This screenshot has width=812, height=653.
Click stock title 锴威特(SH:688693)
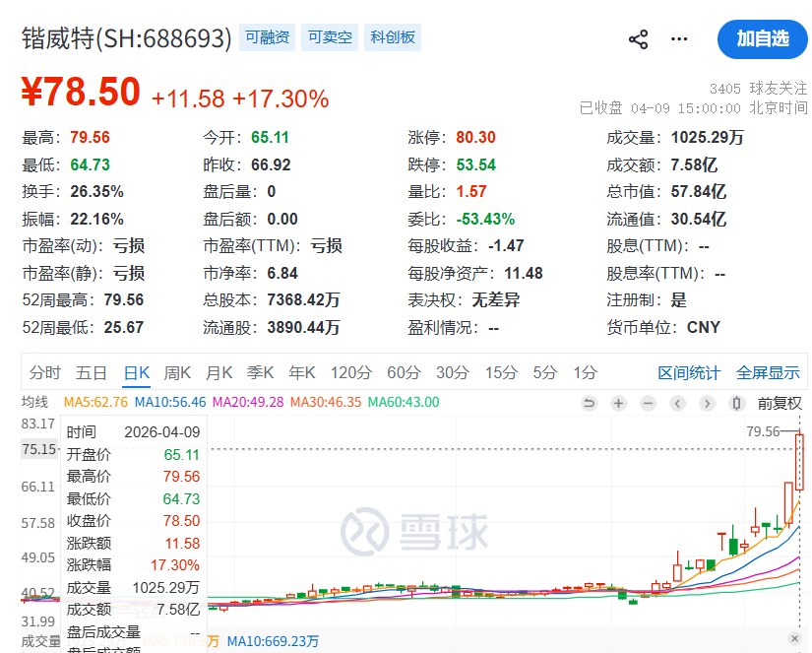coord(127,38)
